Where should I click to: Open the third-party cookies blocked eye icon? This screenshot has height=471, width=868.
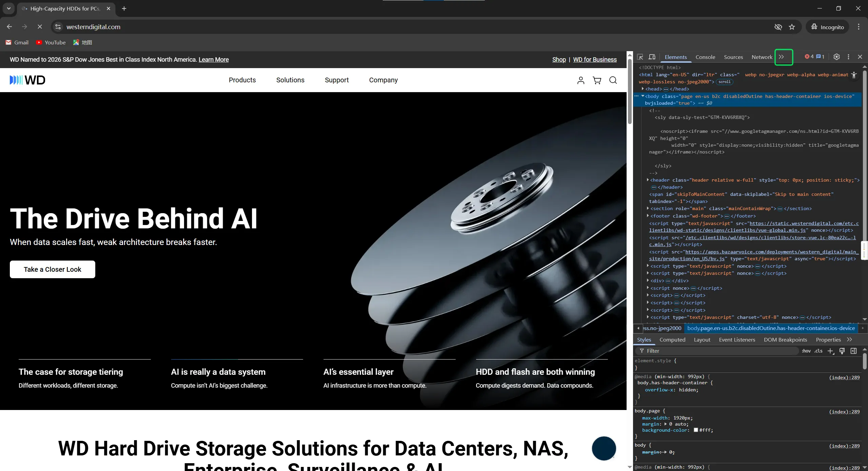[778, 27]
